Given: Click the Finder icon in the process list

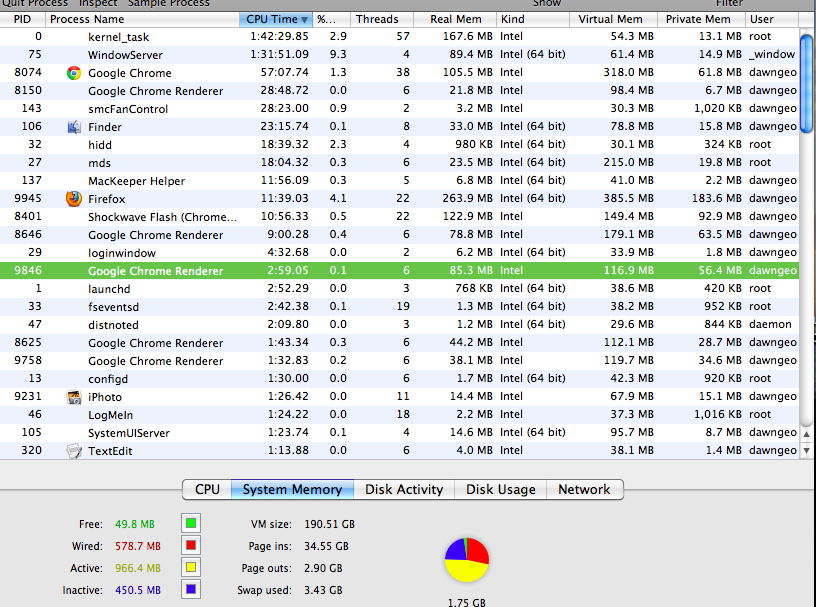Looking at the screenshot, I should click(x=74, y=127).
